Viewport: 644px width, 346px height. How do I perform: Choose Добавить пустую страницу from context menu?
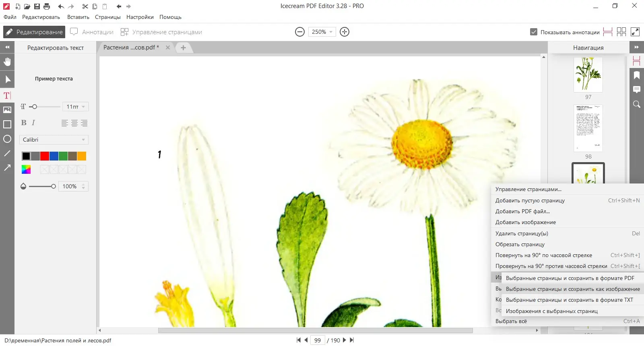(568, 200)
